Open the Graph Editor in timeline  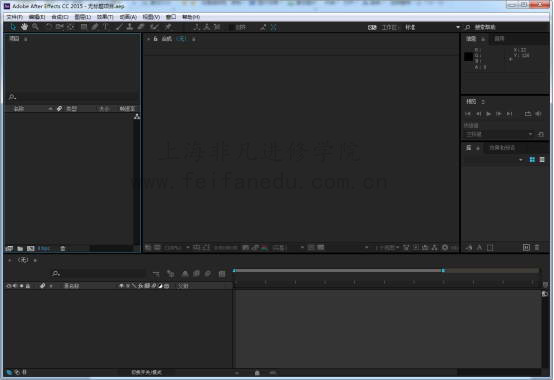222,274
